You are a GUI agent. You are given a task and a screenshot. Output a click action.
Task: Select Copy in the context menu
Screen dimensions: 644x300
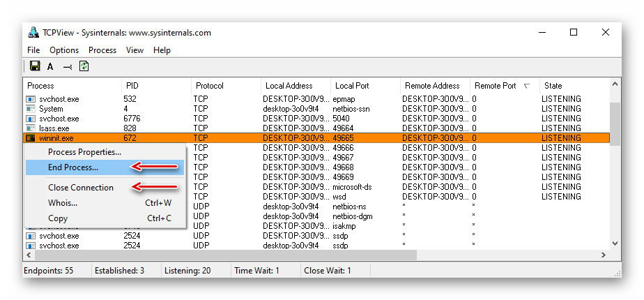(x=58, y=218)
